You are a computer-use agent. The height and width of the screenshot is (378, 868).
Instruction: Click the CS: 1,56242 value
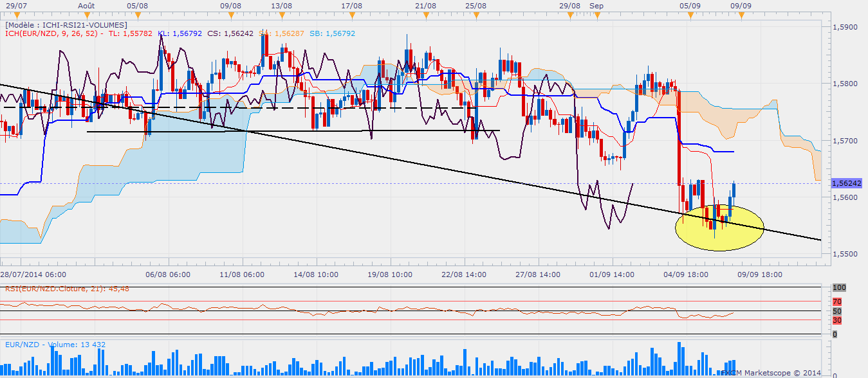230,33
